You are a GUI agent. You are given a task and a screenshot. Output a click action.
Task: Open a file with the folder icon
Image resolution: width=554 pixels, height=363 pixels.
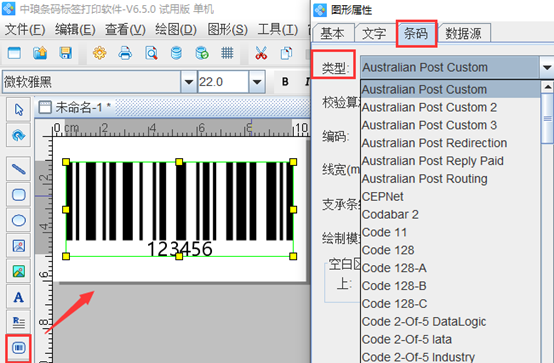40,53
